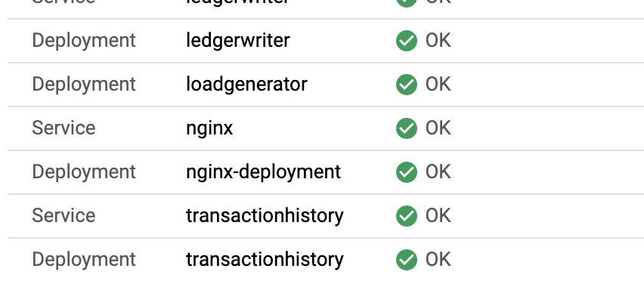Click green check for transactionhistory Service row
This screenshot has height=281, width=644.
tap(406, 216)
